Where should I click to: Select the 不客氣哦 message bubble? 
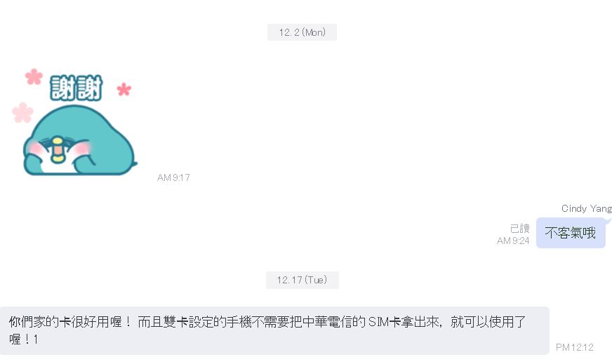pos(571,233)
